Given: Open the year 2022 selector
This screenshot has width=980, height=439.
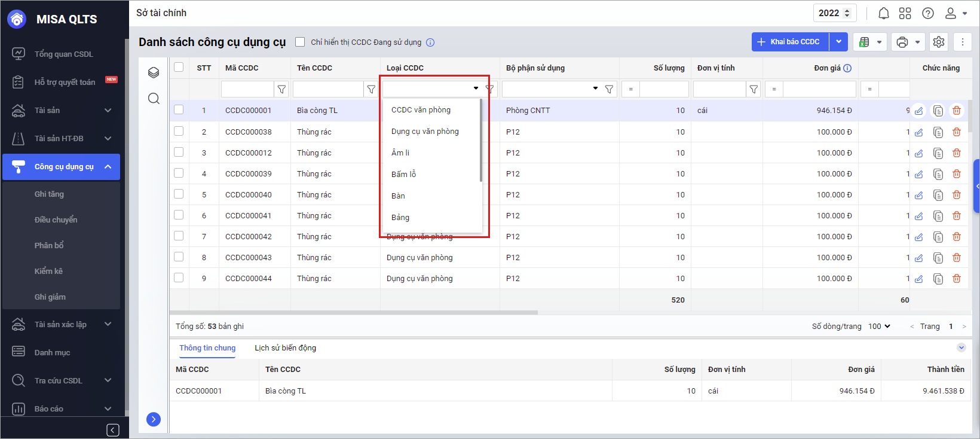Looking at the screenshot, I should tap(835, 13).
